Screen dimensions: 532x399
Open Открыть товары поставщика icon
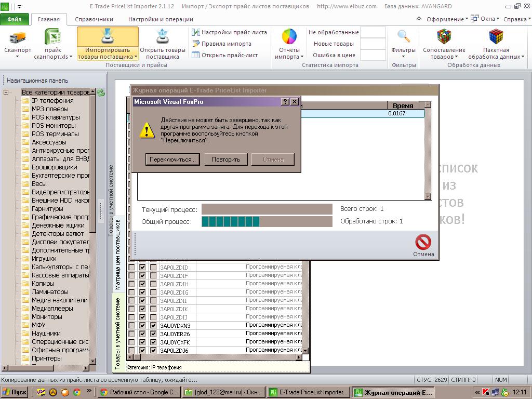163,37
